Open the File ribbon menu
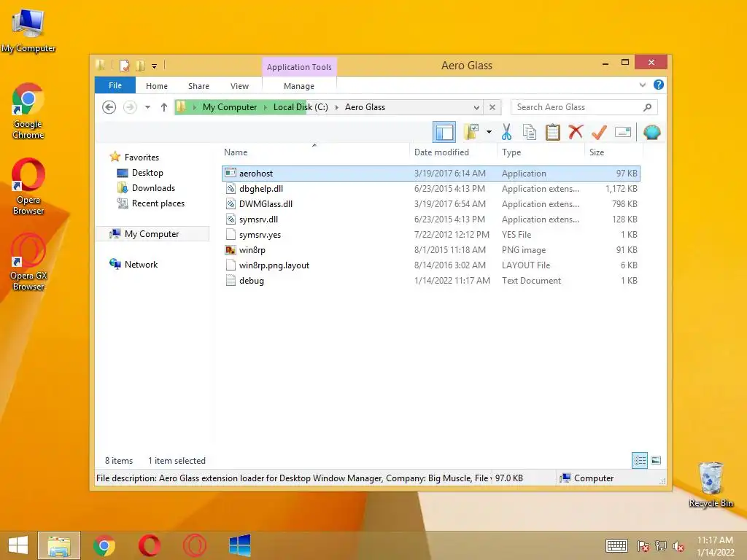747x560 pixels. pyautogui.click(x=115, y=85)
